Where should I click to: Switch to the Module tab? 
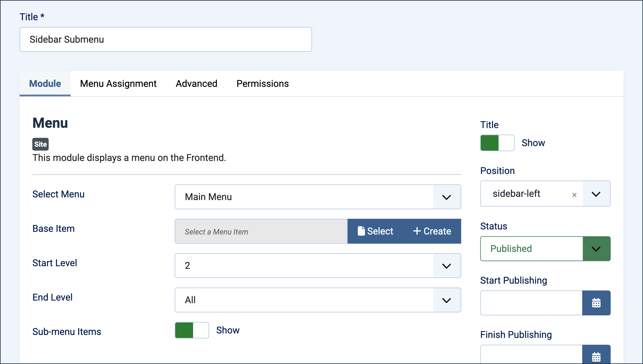pyautogui.click(x=45, y=84)
